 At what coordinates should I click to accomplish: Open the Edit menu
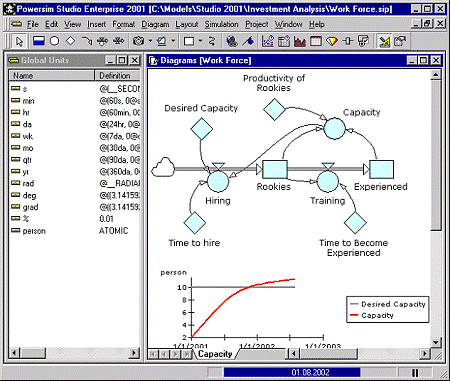[x=52, y=24]
